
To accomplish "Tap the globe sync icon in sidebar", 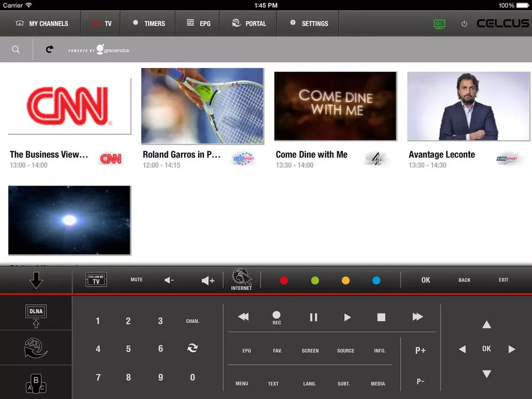I will (36, 348).
